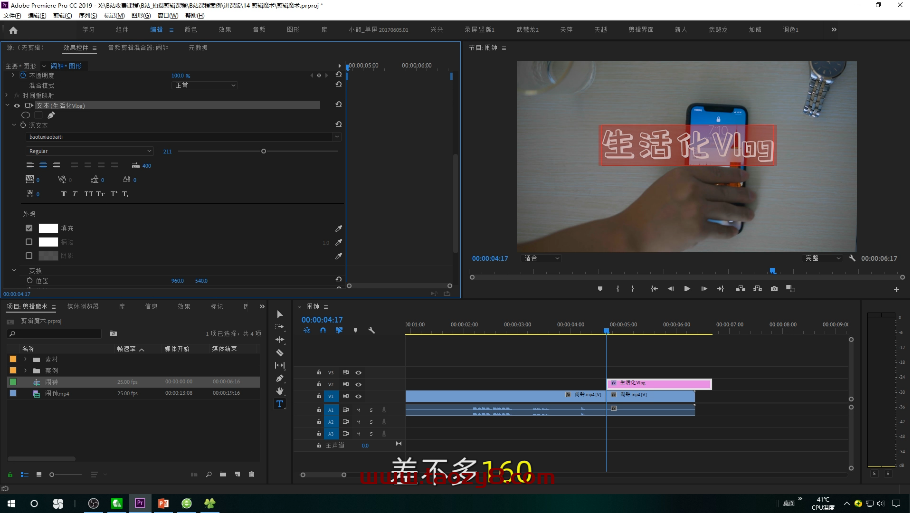Step forward one frame
The width and height of the screenshot is (910, 514).
coord(704,288)
